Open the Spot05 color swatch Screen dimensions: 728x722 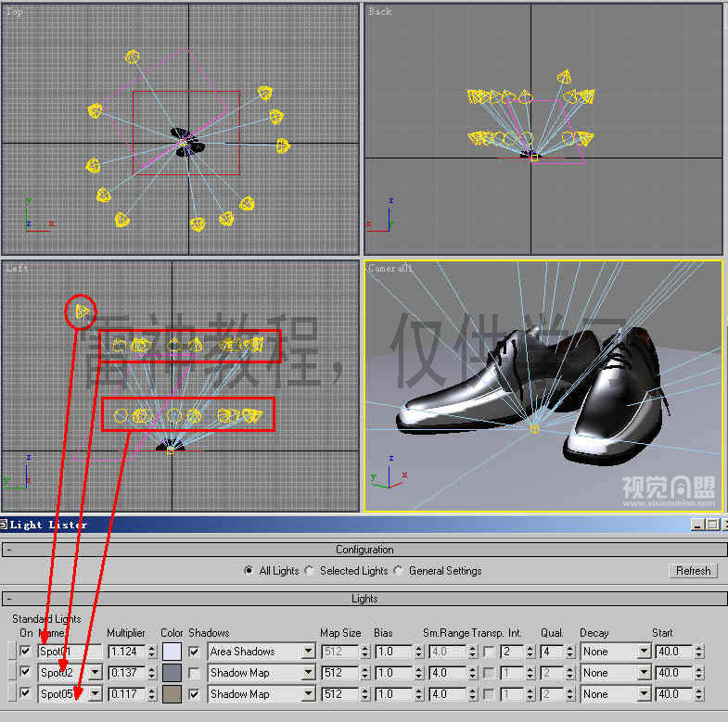coord(172,694)
